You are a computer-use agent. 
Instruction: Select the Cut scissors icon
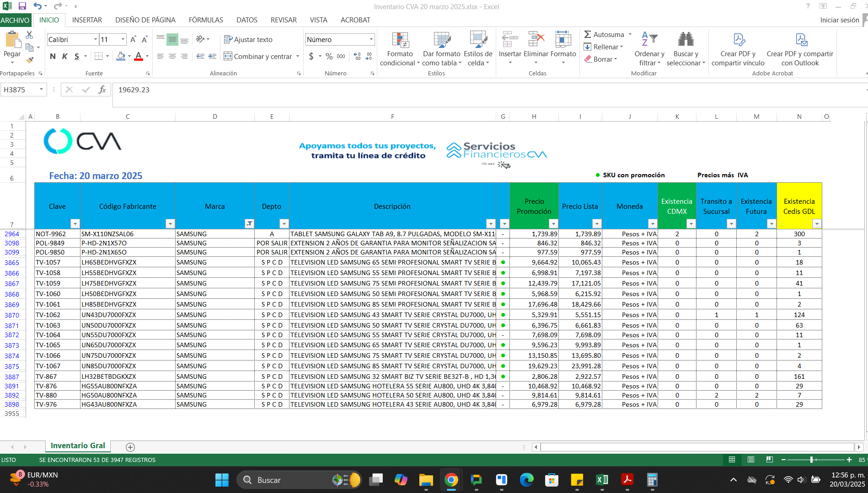pyautogui.click(x=29, y=35)
